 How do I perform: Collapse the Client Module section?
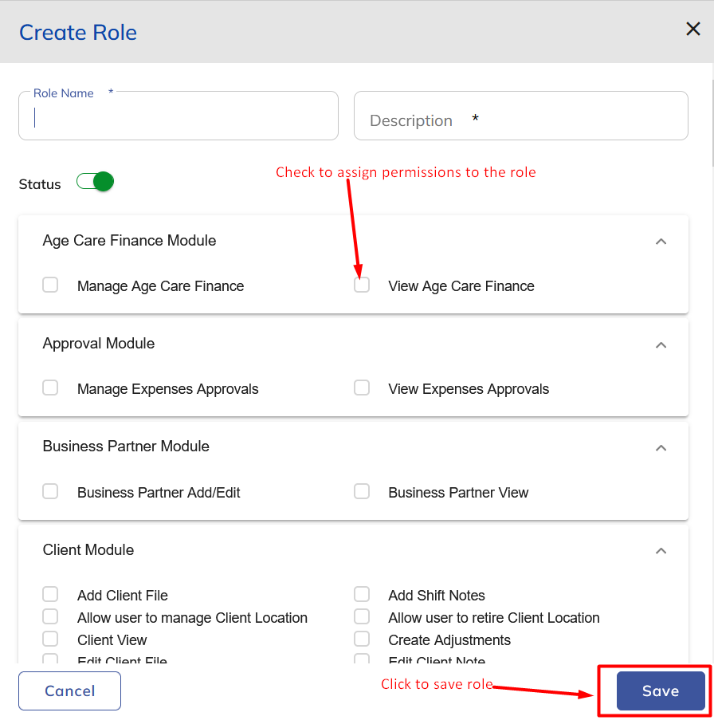tap(661, 551)
